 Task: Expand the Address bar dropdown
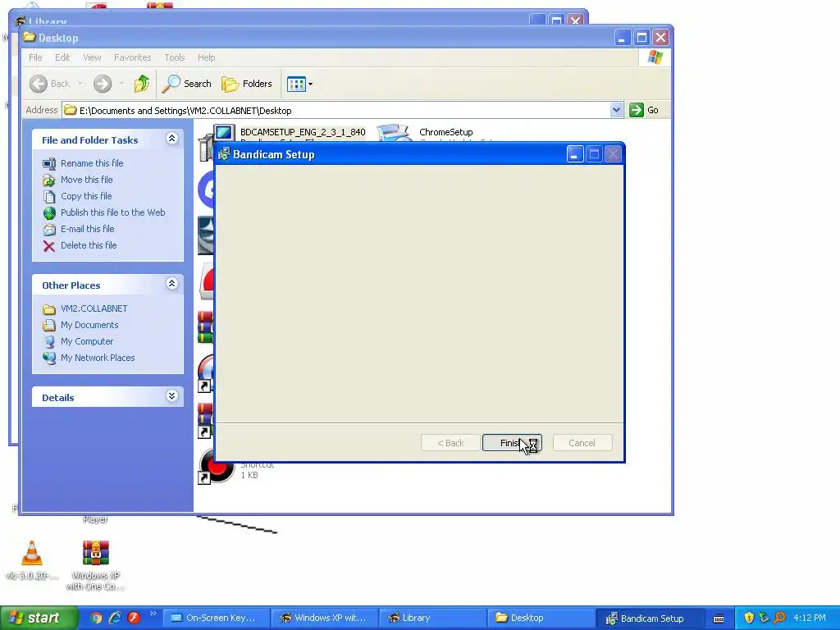(x=616, y=110)
